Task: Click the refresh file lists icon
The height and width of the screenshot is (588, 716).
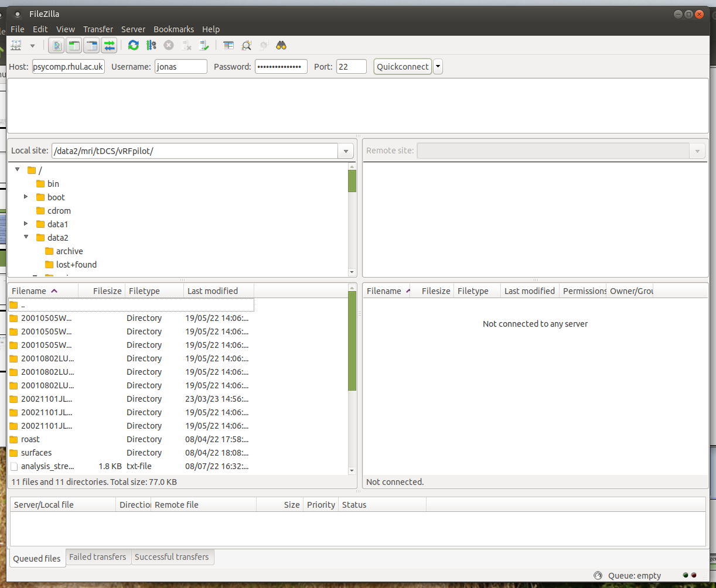Action: pyautogui.click(x=134, y=45)
